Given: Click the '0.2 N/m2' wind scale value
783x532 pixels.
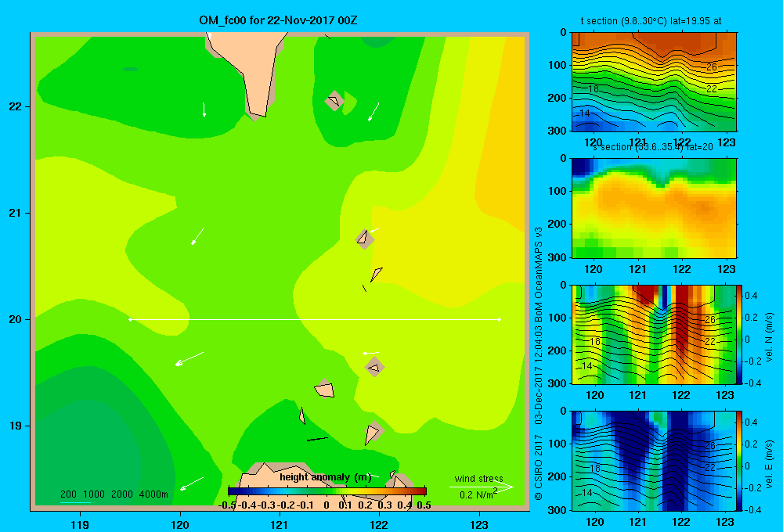Looking at the screenshot, I should tap(478, 494).
